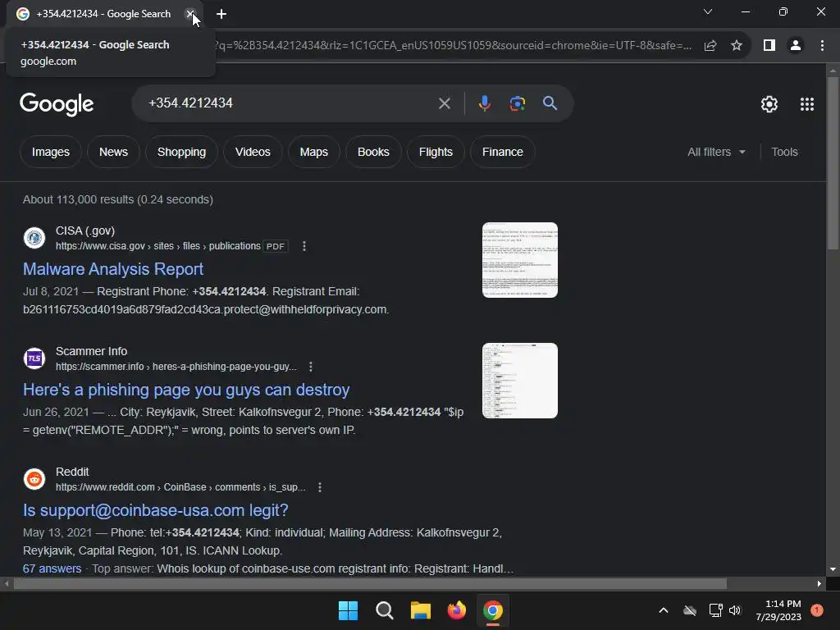Screen dimensions: 840x630
Task: Click the horizontal scrollbar right arrow
Action: 819,583
